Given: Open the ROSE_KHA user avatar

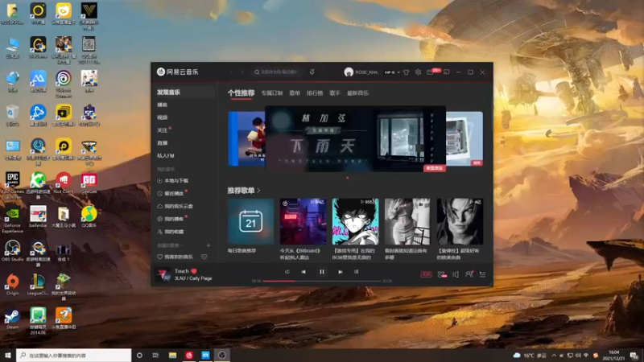Looking at the screenshot, I should tap(349, 72).
